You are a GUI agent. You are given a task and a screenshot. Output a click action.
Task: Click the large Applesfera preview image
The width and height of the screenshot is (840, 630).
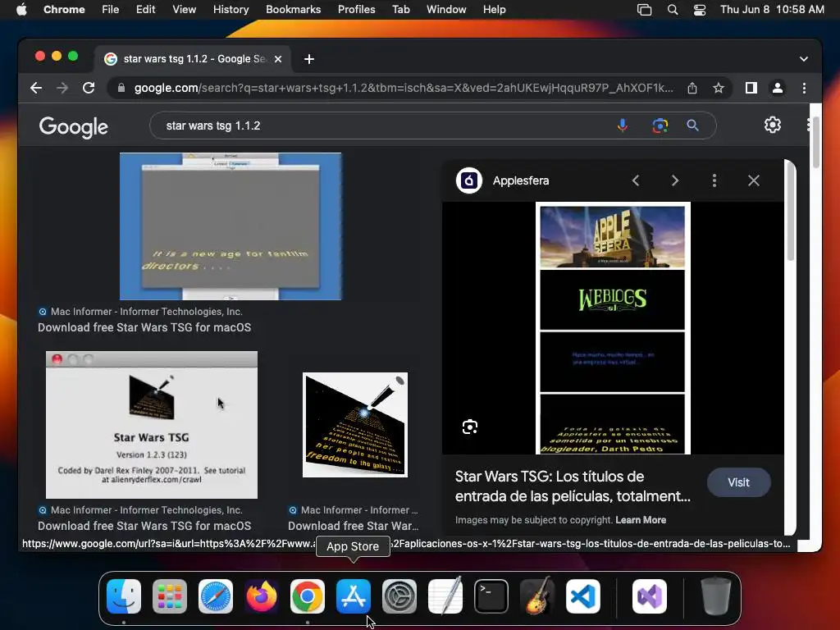coord(613,328)
